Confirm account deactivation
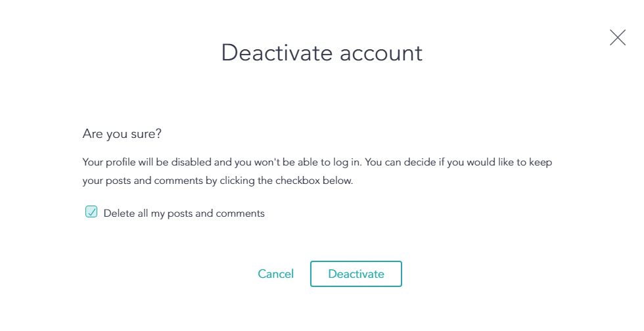Image resolution: width=644 pixels, height=331 pixels. (356, 274)
